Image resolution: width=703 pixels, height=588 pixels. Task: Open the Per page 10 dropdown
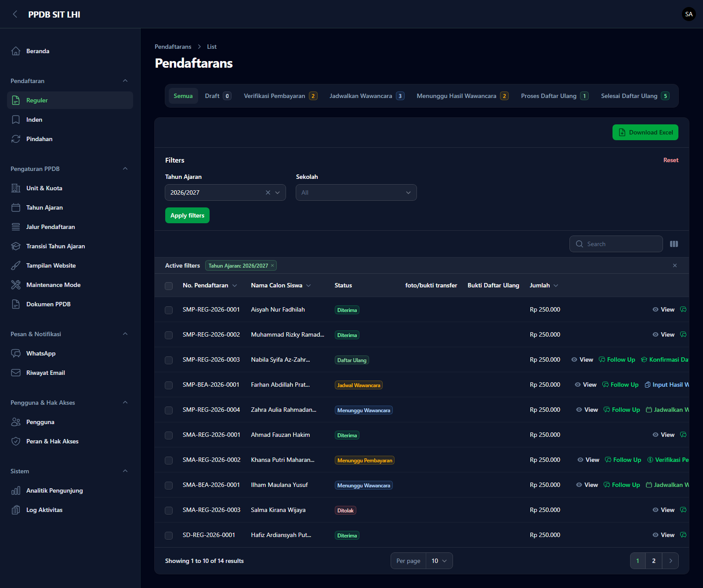[x=439, y=561]
